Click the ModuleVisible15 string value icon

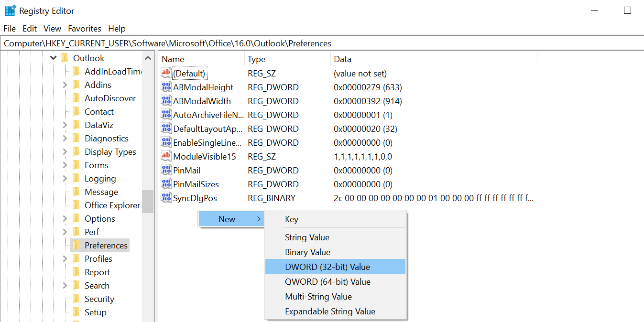coord(166,157)
